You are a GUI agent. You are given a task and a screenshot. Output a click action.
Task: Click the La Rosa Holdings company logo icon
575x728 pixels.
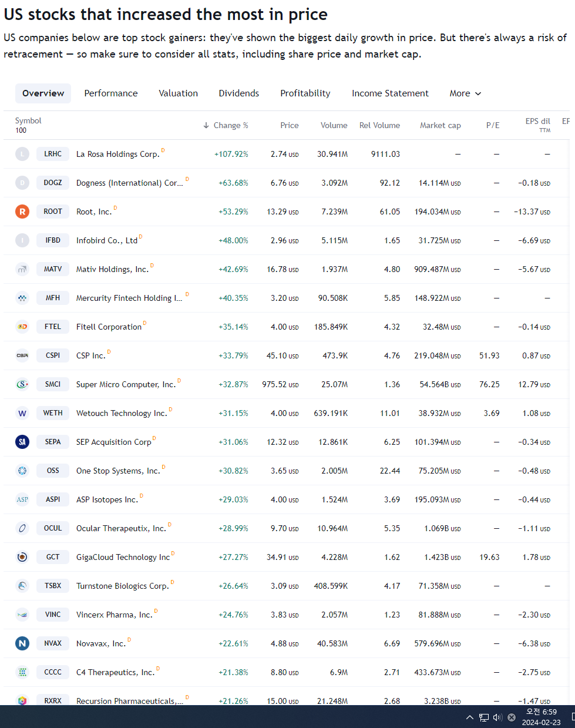pyautogui.click(x=22, y=154)
